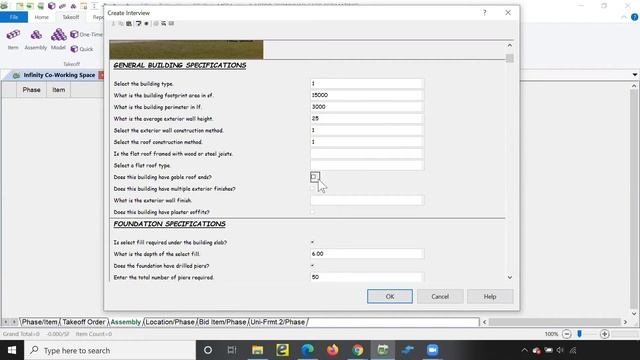640x360 pixels.
Task: Click the estimate icon on the Infinity Co-Working Space tab
Action: click(x=16, y=75)
